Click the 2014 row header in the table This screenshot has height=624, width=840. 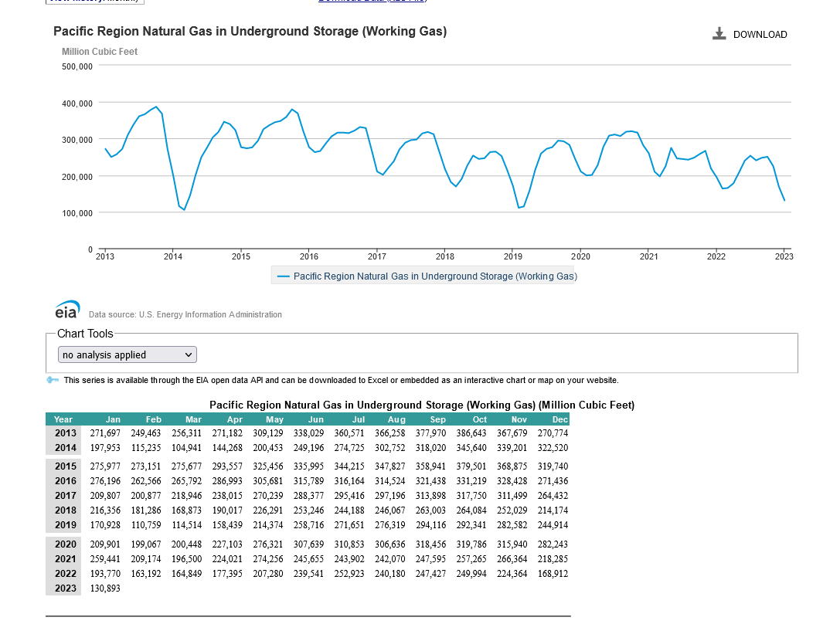[66, 447]
